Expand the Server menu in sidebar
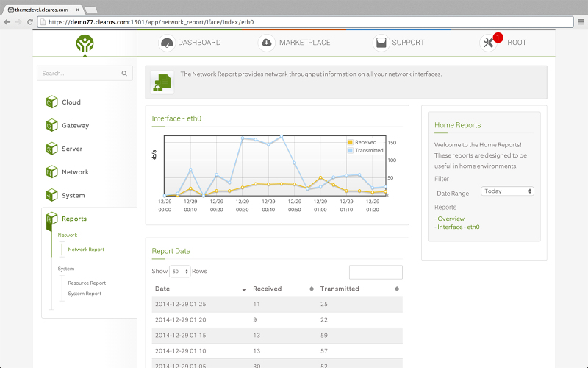 72,149
